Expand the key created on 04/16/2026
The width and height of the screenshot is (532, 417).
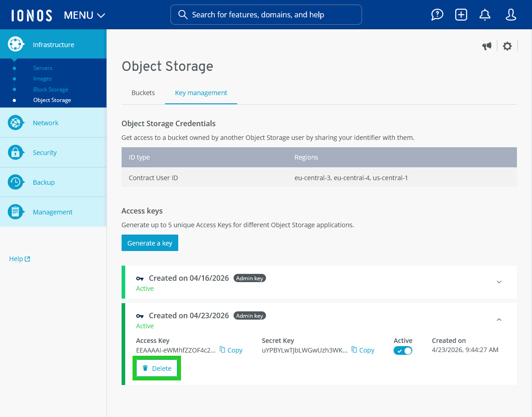coord(499,282)
